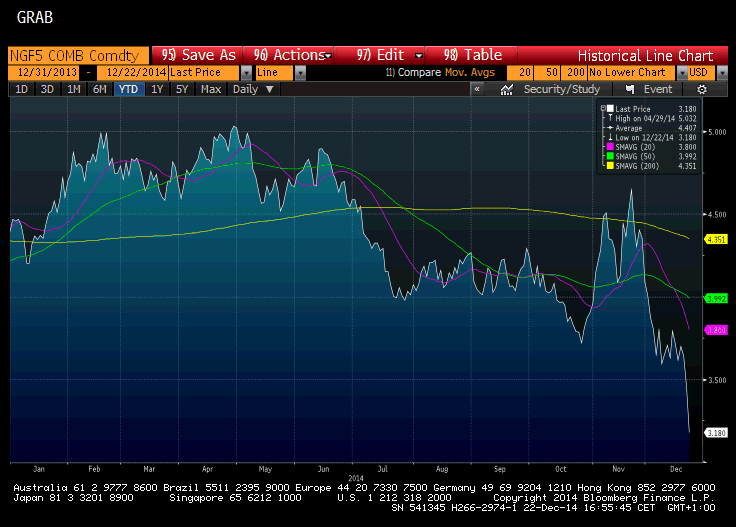Screen dimensions: 736x527
Task: Click Low on 12/22/14 legend row
Action: 652,137
